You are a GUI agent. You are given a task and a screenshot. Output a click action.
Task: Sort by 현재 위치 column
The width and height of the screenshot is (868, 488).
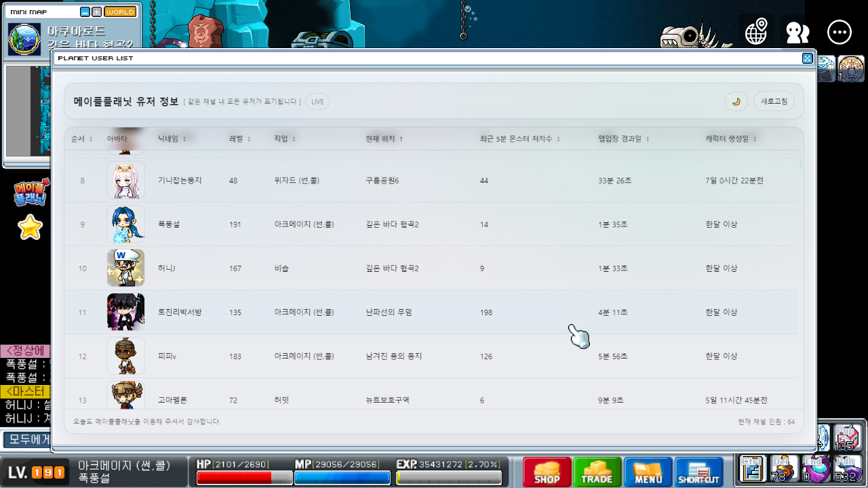pos(384,139)
